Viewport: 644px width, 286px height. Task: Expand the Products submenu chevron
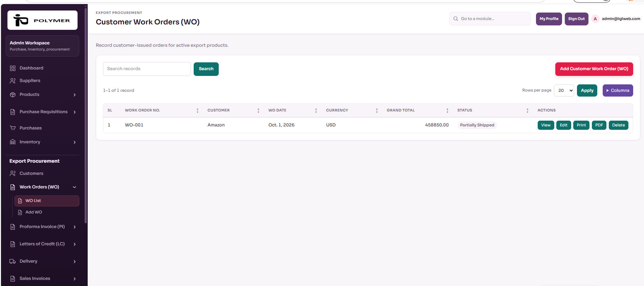(74, 95)
